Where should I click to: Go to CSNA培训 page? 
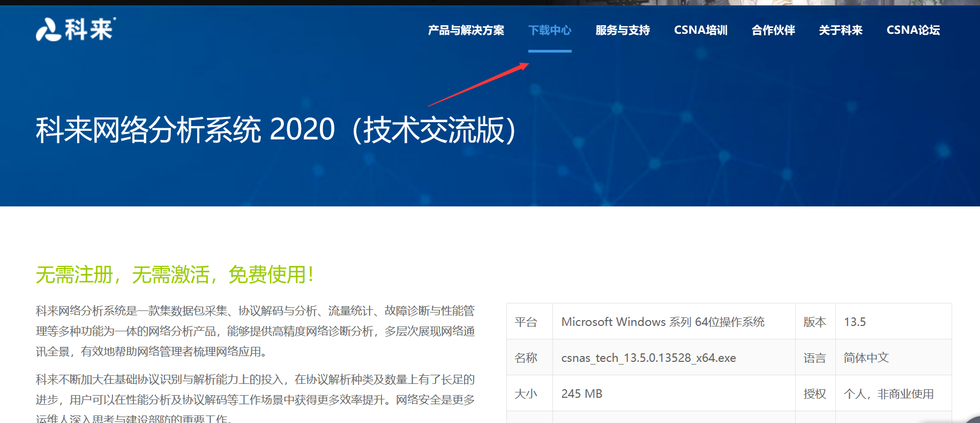click(x=701, y=30)
